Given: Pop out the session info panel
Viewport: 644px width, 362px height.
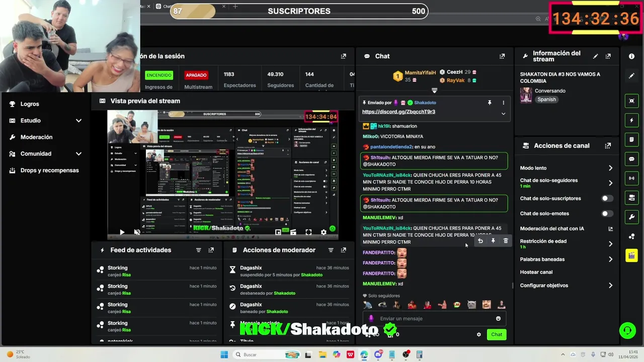Looking at the screenshot, I should coord(344,56).
